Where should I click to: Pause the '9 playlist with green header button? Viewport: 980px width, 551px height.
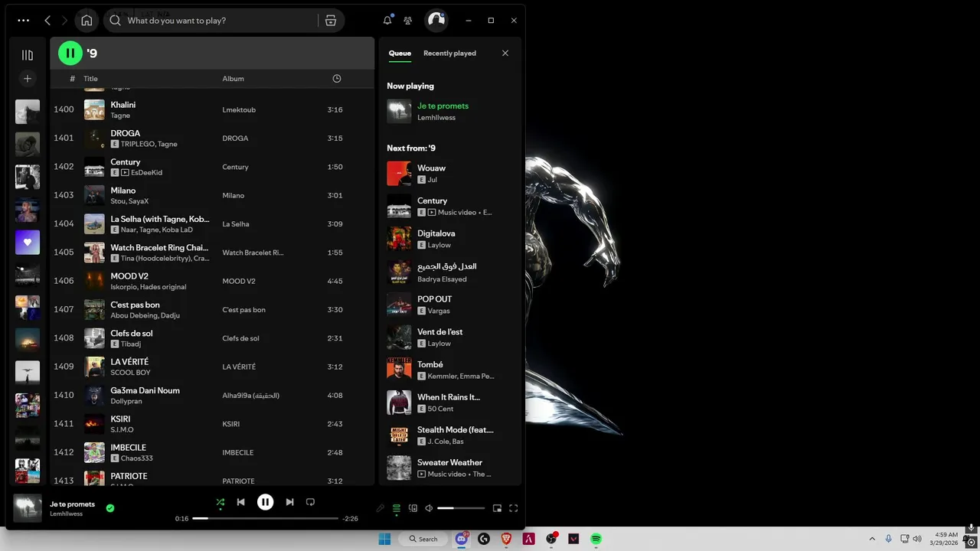point(70,53)
